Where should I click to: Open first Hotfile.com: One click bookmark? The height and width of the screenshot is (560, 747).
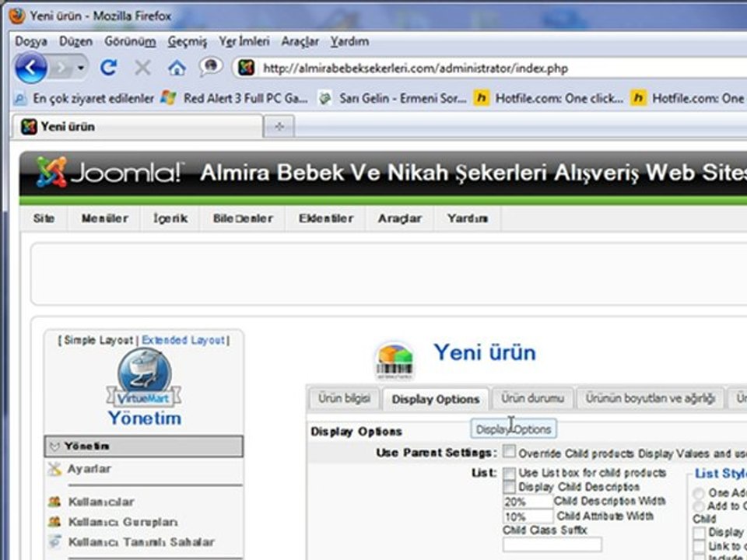point(549,99)
